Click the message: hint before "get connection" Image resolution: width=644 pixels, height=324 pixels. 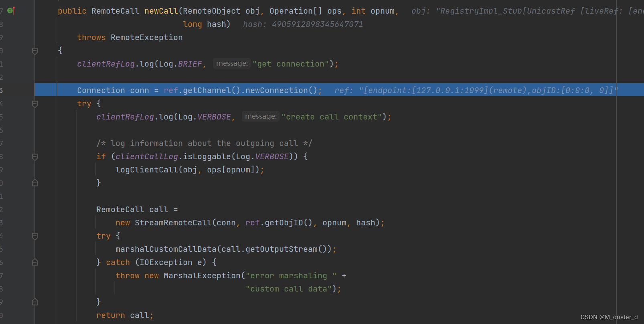pyautogui.click(x=232, y=63)
